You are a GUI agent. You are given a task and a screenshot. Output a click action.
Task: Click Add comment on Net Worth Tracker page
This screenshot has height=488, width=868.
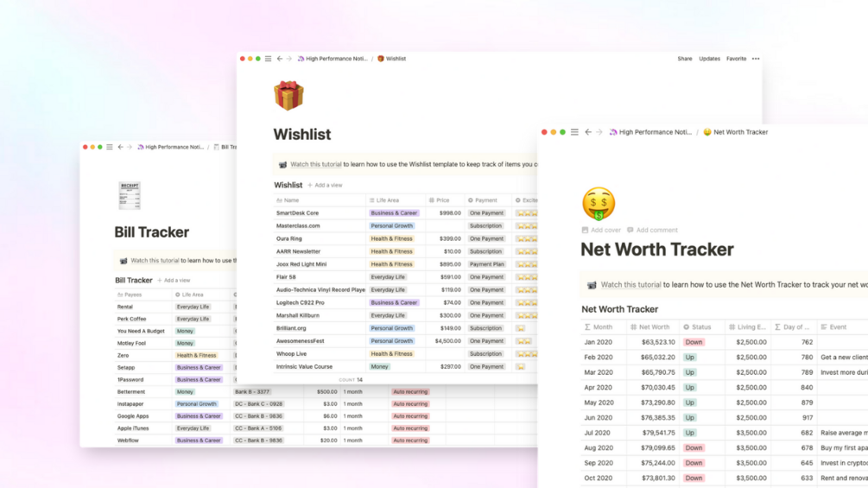(x=652, y=230)
